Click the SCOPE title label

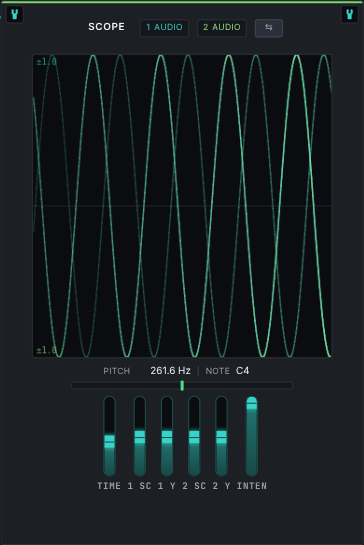pos(106,27)
